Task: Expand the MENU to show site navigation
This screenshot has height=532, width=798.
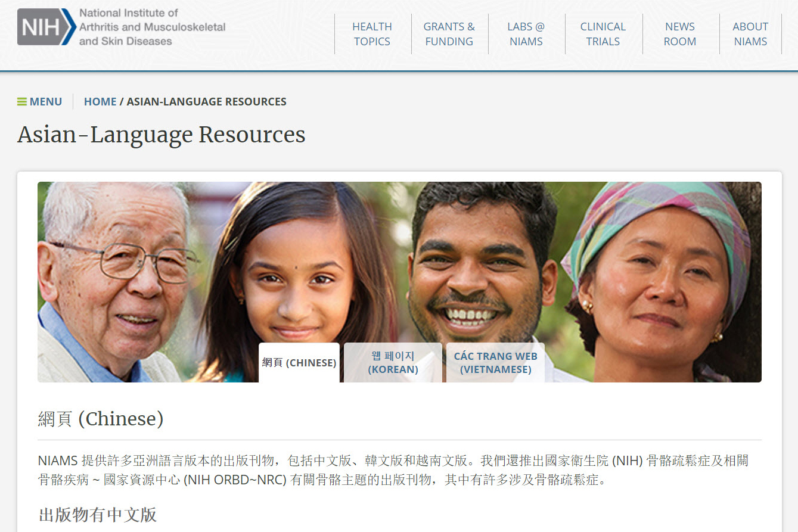Action: tap(45, 101)
